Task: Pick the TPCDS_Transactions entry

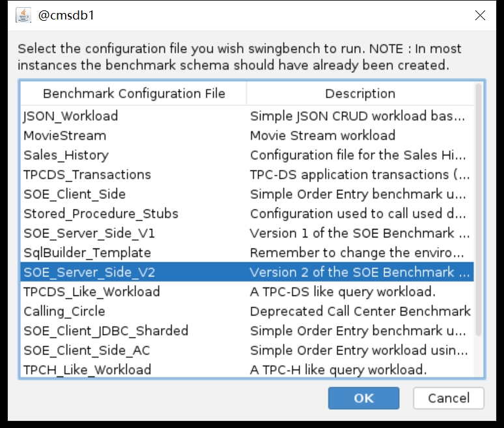Action: pos(87,175)
